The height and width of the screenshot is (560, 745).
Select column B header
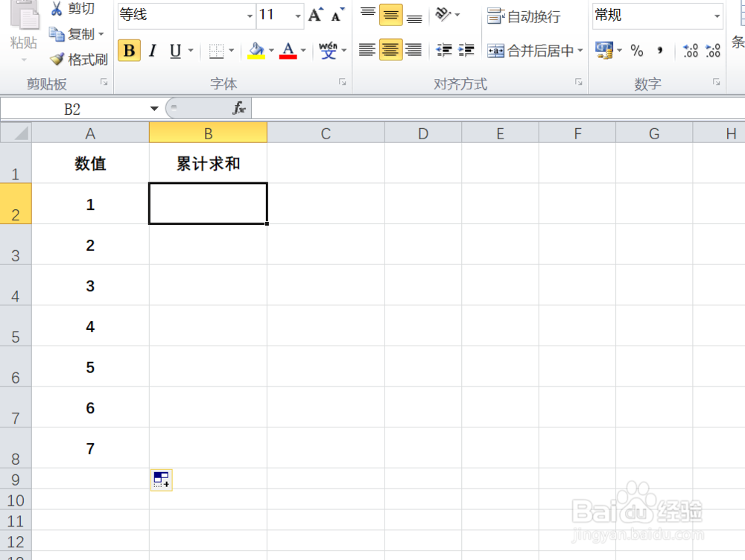[208, 133]
